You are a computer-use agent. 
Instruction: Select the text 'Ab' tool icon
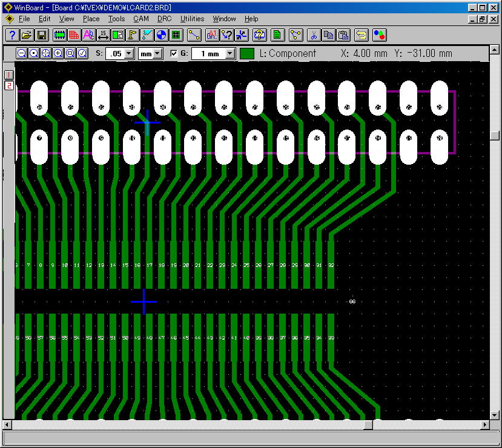coord(88,35)
